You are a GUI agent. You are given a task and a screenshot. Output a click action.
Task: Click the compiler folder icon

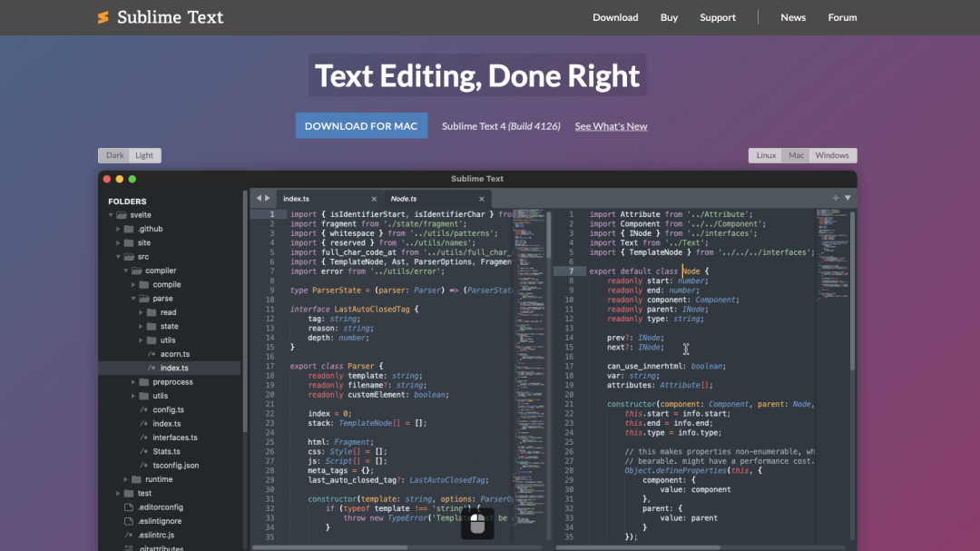136,271
